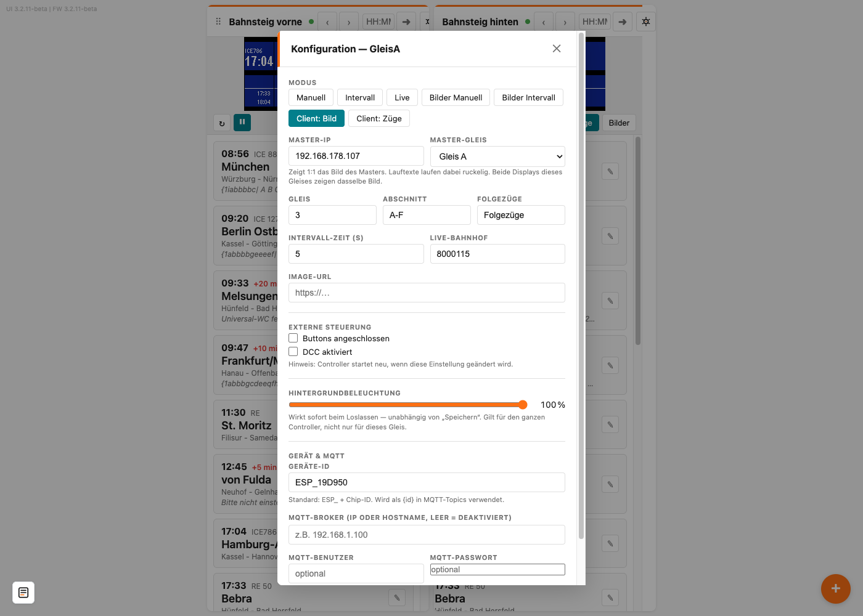Edit the Bebra entry in Bahnsteig hinten
Image resolution: width=863 pixels, height=616 pixels.
pos(610,598)
